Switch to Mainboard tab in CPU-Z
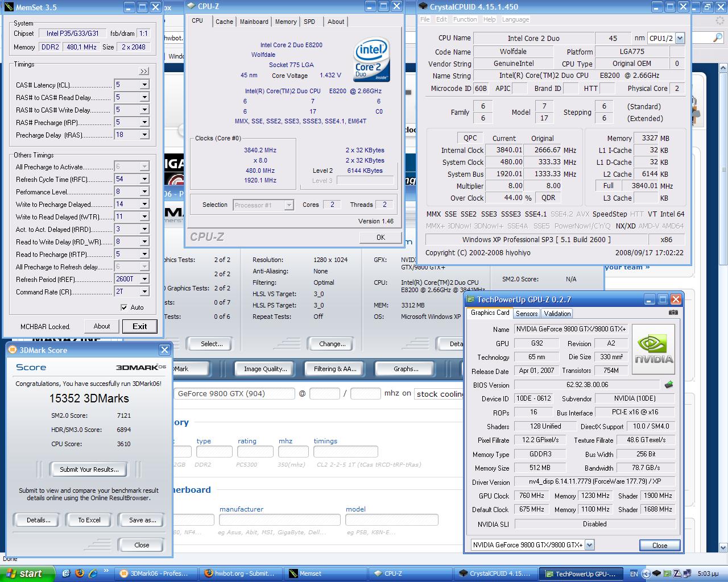728x582 pixels. click(x=254, y=22)
